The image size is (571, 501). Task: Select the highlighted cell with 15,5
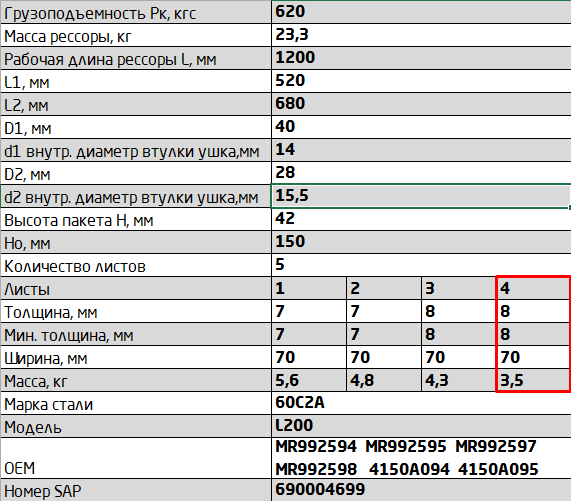pyautogui.click(x=421, y=196)
